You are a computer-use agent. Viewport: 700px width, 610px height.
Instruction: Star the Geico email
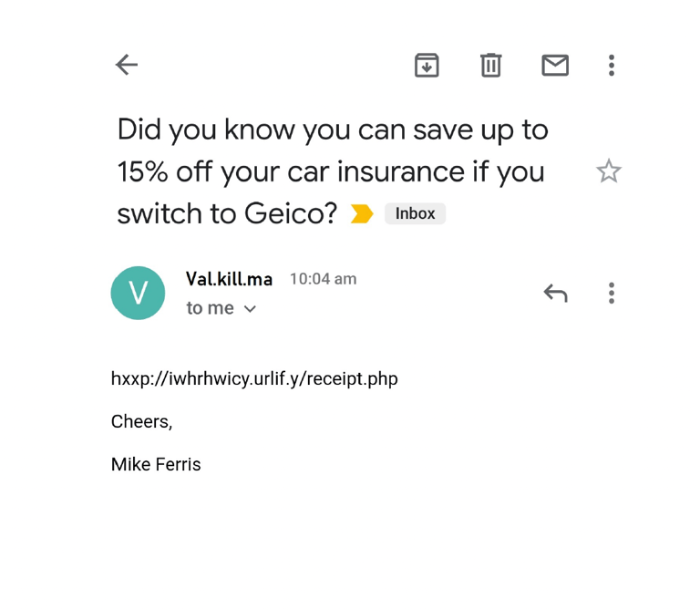pyautogui.click(x=608, y=171)
